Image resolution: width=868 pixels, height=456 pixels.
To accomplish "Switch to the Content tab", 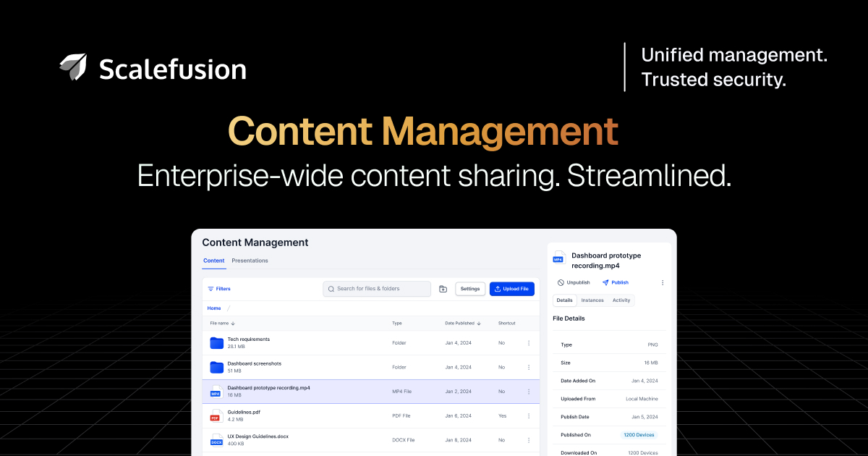I will click(x=214, y=261).
